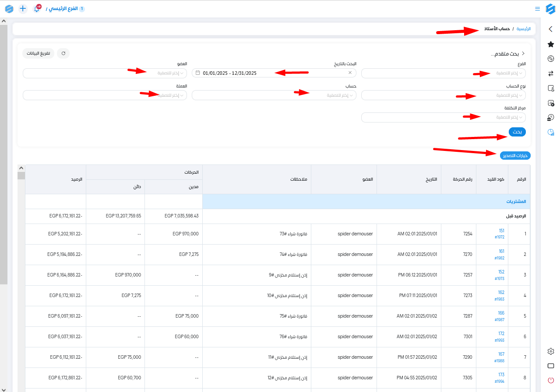This screenshot has width=560, height=392.
Task: Open favorites star in sidebar
Action: (x=551, y=44)
